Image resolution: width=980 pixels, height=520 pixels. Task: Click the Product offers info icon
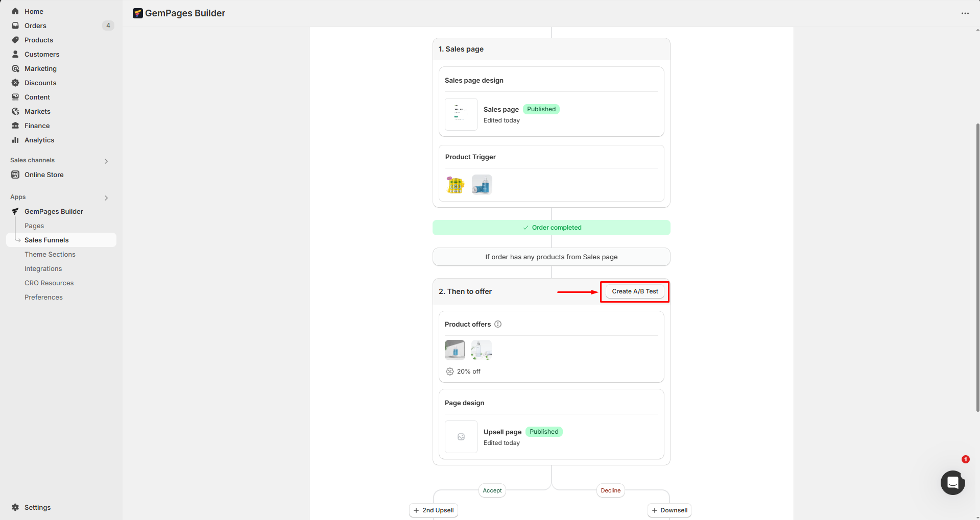[498, 324]
